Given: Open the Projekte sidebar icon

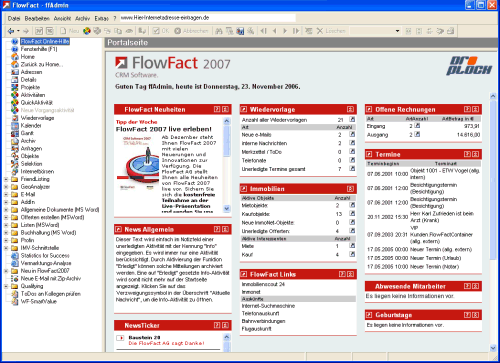Looking at the screenshot, I should coord(15,87).
